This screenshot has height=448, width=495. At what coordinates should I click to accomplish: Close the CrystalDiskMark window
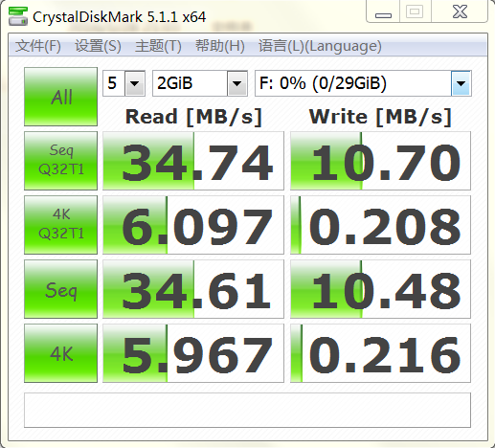click(x=460, y=12)
